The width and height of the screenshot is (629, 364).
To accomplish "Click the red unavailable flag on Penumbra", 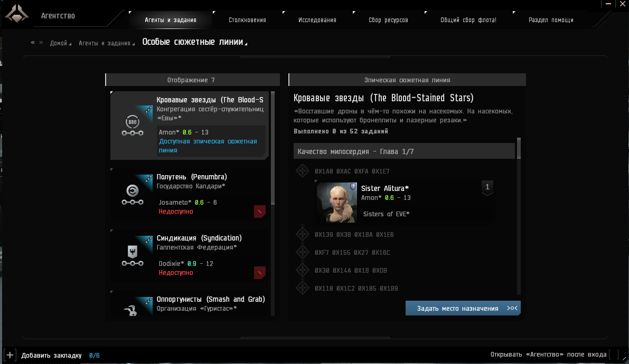I will tap(259, 211).
